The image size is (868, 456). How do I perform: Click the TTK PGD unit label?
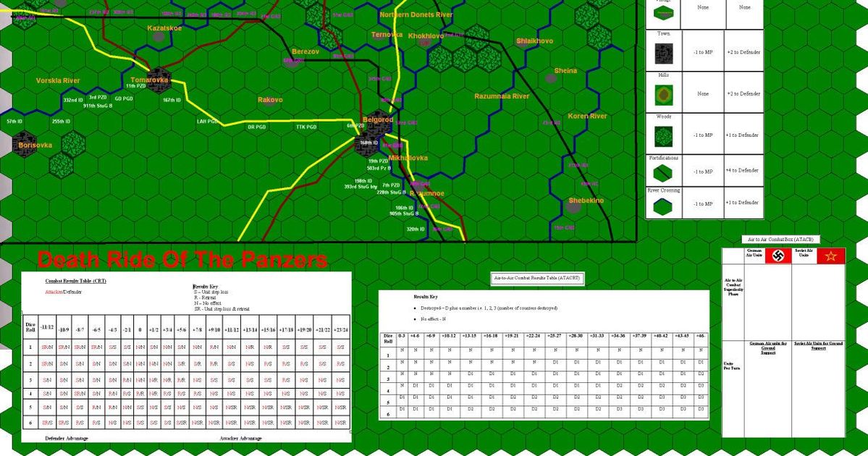307,127
